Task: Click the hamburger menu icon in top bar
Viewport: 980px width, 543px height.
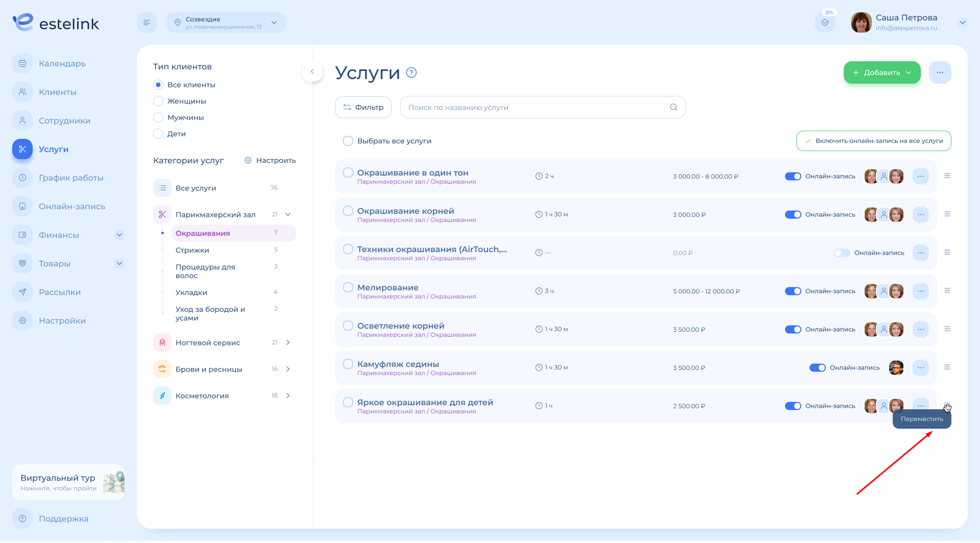Action: (147, 22)
